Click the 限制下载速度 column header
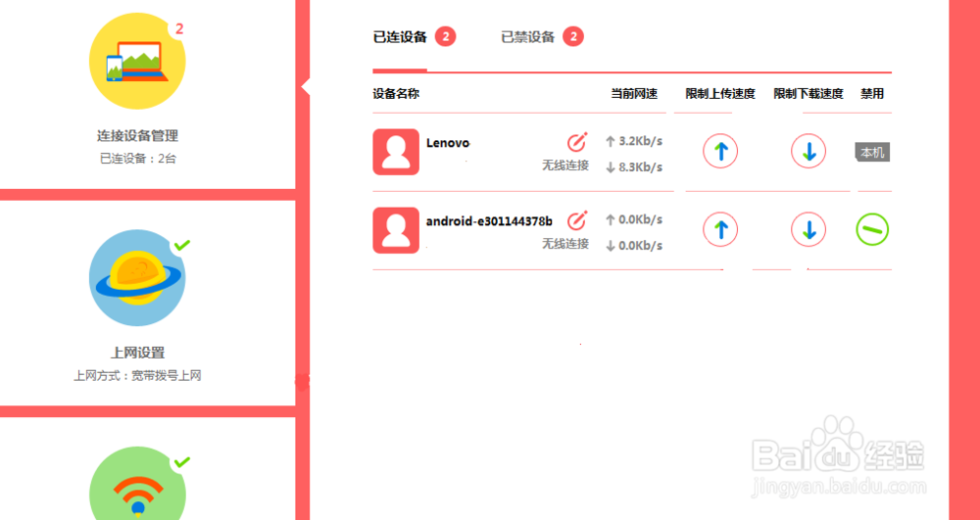 coord(808,94)
